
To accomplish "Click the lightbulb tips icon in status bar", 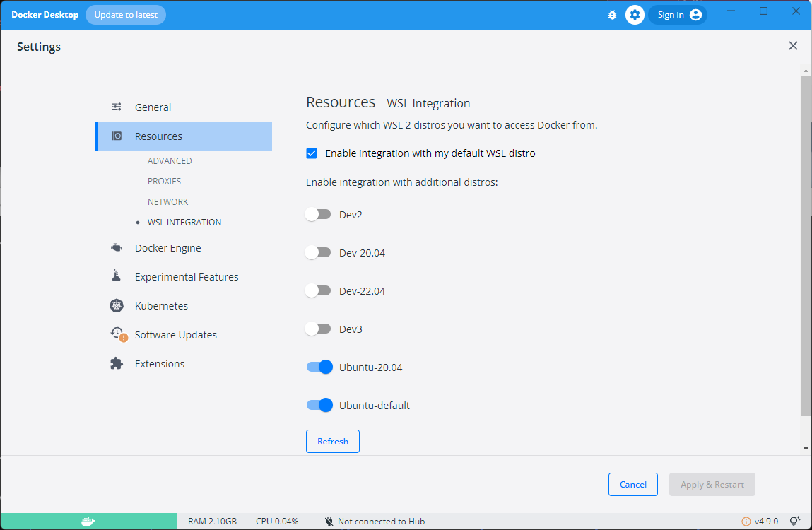I will click(x=795, y=522).
